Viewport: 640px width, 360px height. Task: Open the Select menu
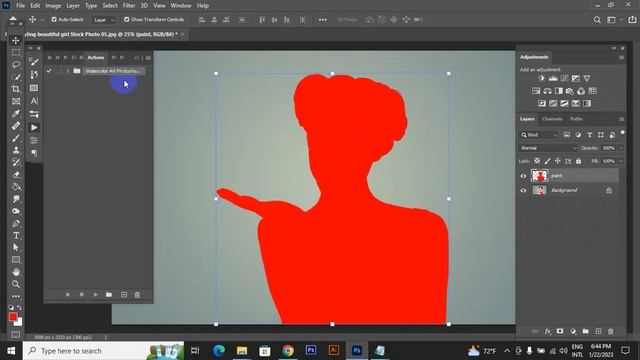[110, 6]
